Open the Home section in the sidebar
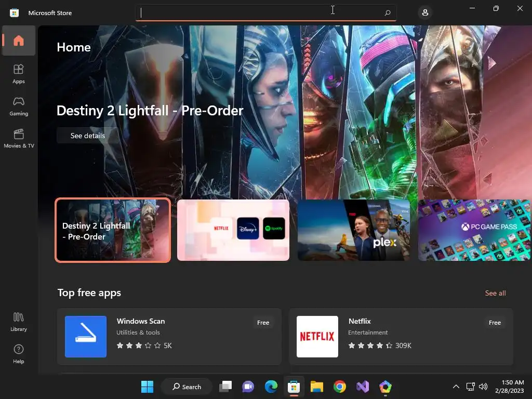 (19, 41)
